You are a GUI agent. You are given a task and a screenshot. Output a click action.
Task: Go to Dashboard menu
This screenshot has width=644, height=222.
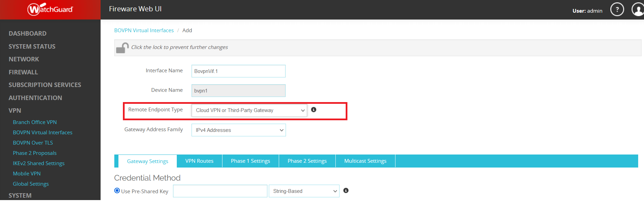tap(27, 34)
